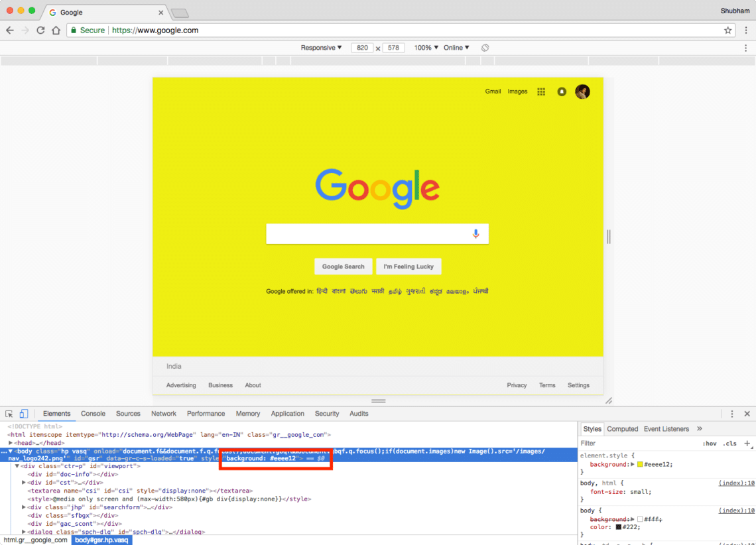
Task: Open Google notifications bell
Action: pos(562,91)
